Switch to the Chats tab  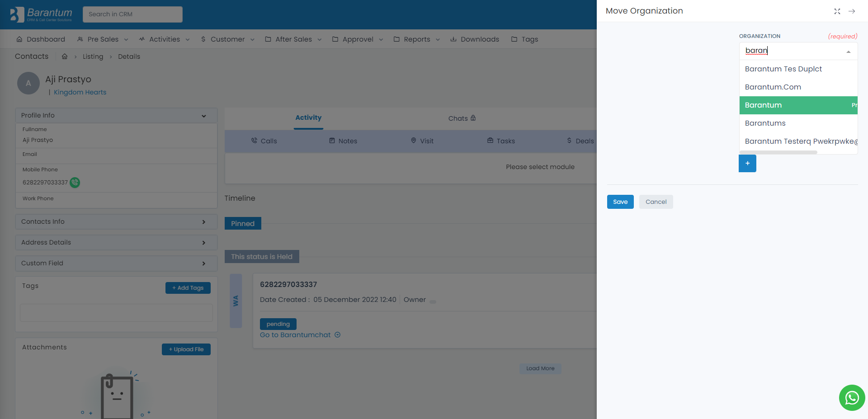[x=462, y=118]
